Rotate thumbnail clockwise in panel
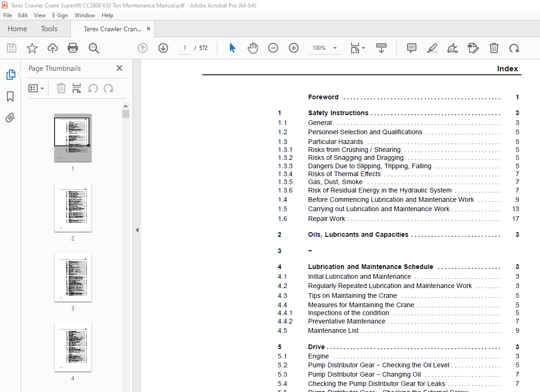540x392 pixels. pyautogui.click(x=109, y=89)
